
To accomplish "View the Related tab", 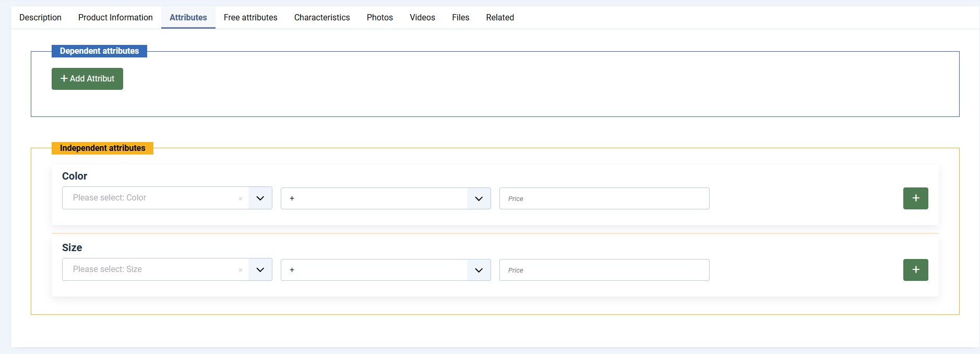I will point(500,17).
